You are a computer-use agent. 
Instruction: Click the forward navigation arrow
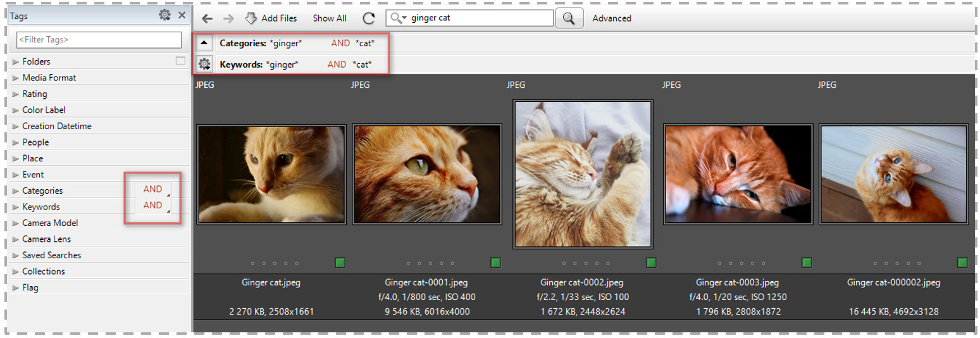coord(228,18)
